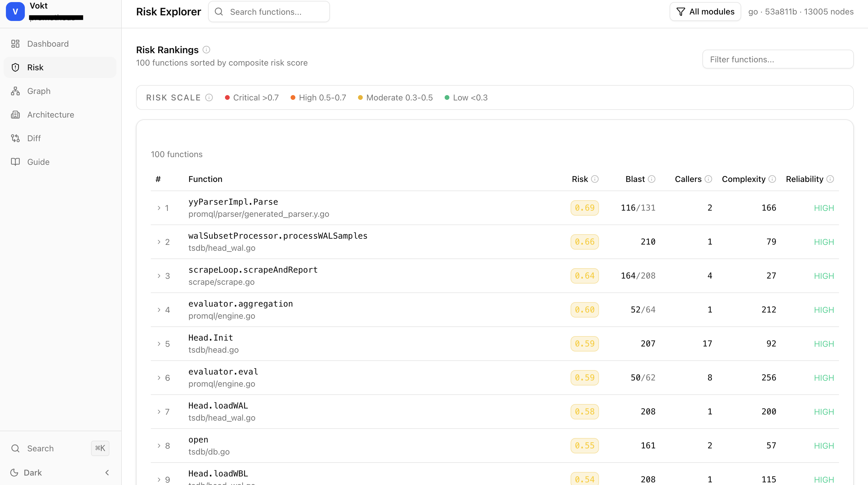Click the 0.64 risk badge

pos(584,276)
